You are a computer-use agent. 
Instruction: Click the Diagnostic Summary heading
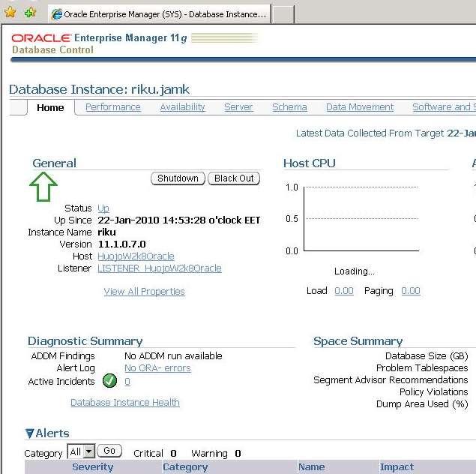pos(85,341)
